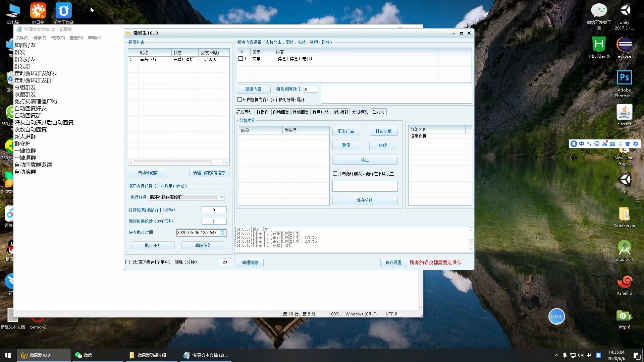Click the IME toolbar scissors screenshot icon
Viewport: 644px width, 362px height.
[605, 144]
